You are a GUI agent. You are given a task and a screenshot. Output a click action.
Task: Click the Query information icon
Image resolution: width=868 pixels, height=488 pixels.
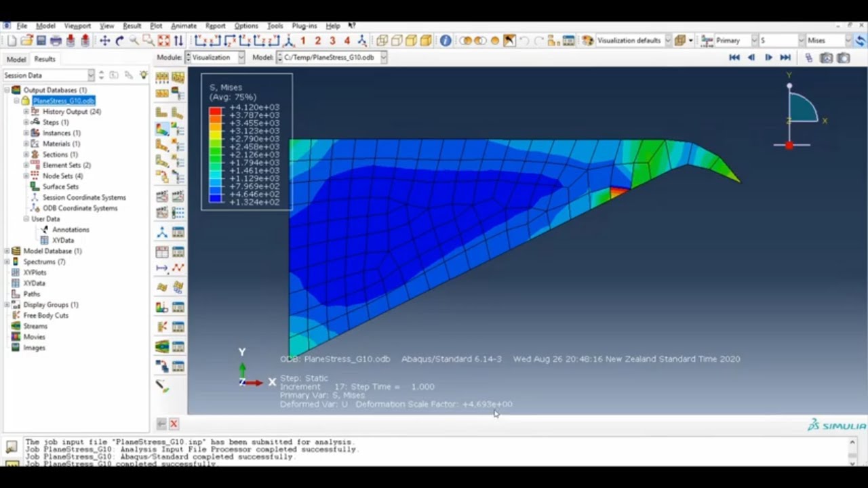(446, 41)
